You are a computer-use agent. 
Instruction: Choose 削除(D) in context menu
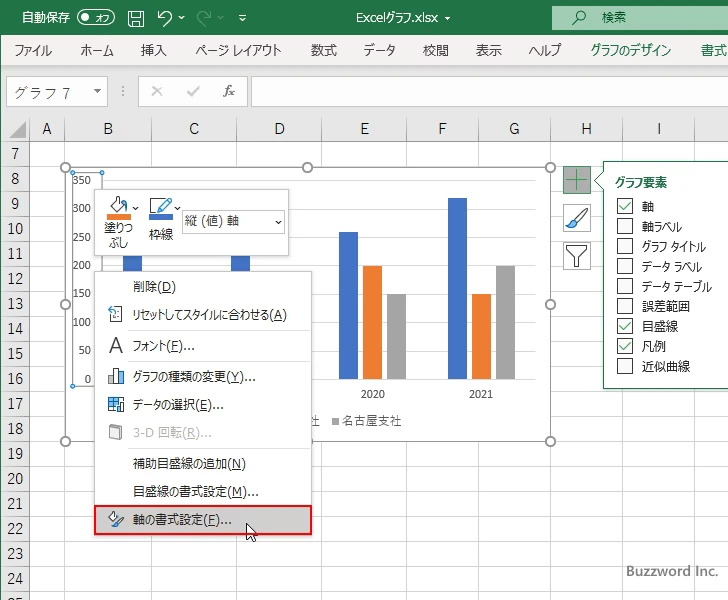[x=203, y=287]
